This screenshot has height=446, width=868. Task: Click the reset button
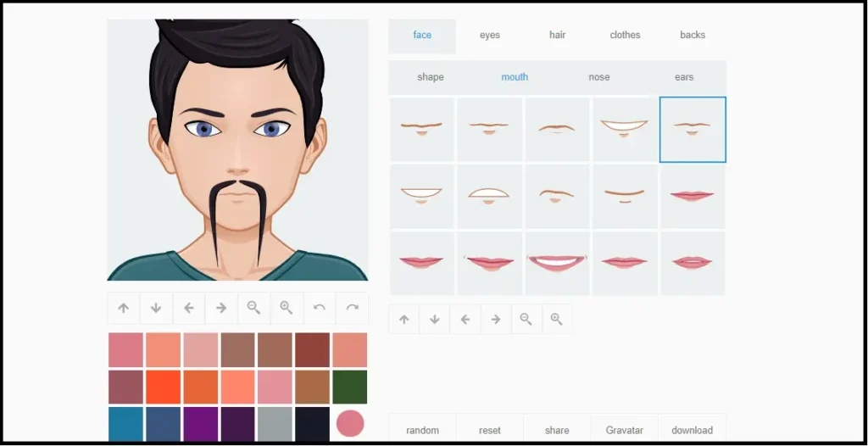click(x=490, y=430)
